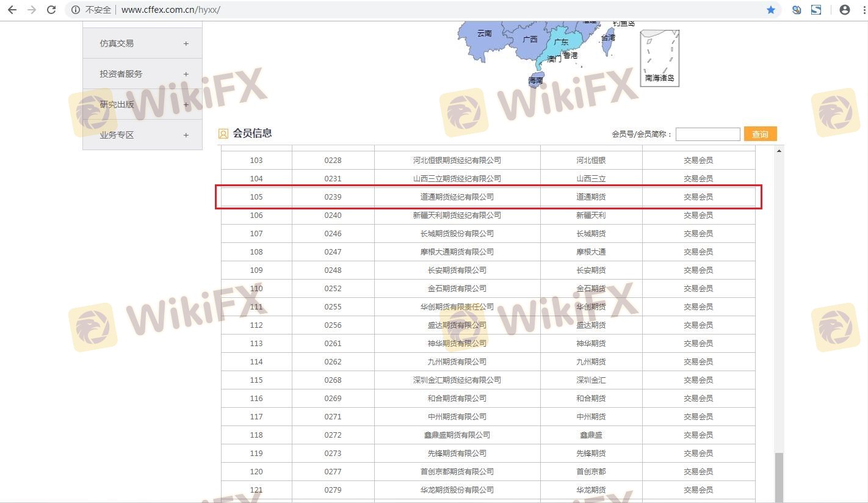Click the address bar URL

(171, 10)
